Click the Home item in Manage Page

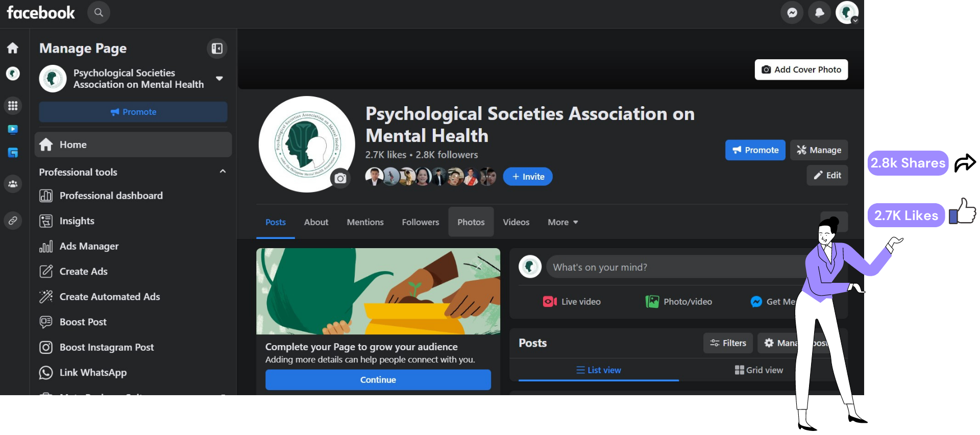tap(133, 144)
